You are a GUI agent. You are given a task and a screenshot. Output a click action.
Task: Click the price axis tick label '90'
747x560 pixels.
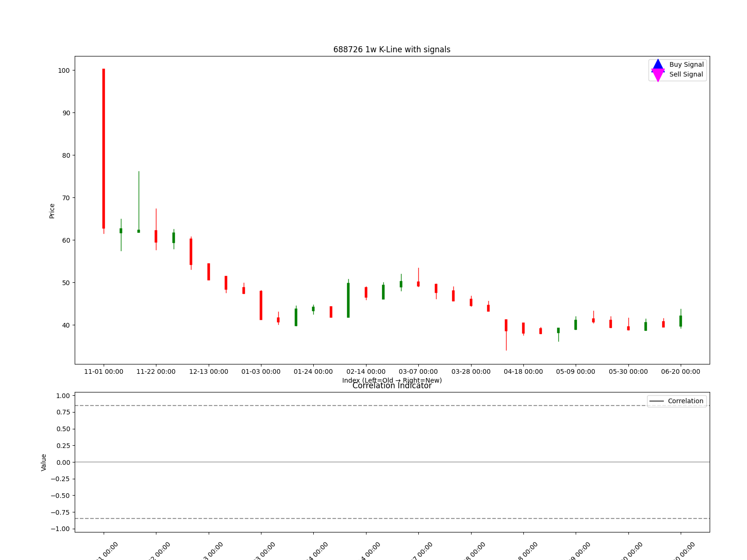click(x=66, y=113)
